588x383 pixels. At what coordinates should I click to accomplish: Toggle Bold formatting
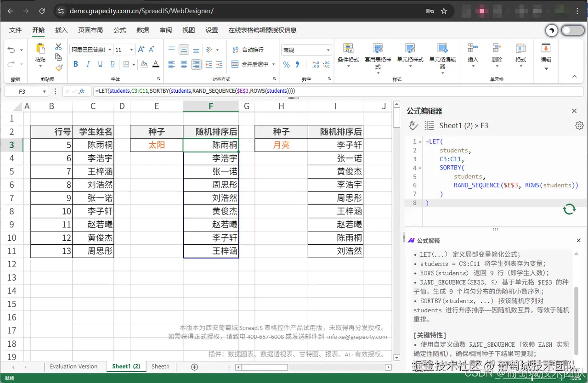(76, 64)
